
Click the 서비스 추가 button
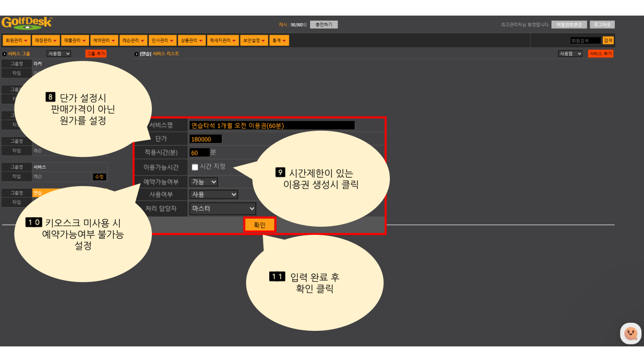coord(601,53)
